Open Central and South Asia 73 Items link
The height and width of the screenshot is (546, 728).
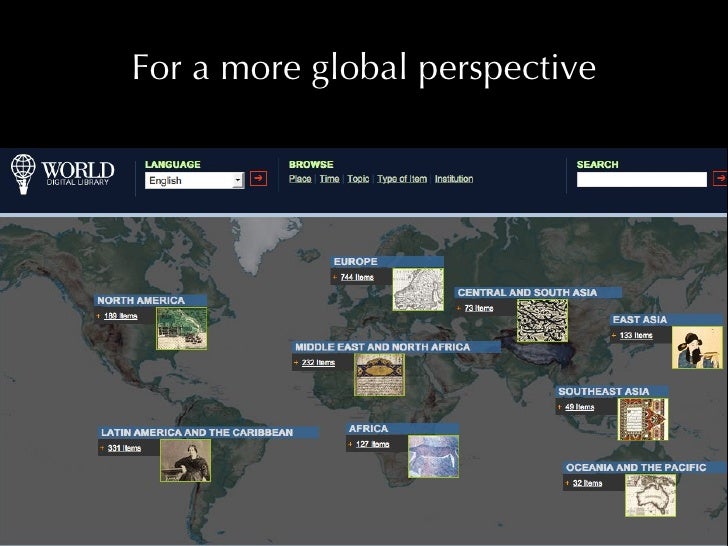tap(479, 308)
